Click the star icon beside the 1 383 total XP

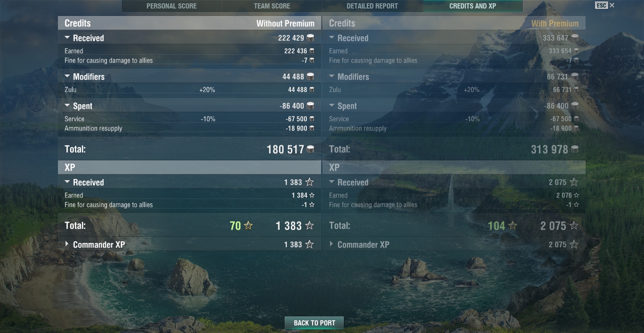pyautogui.click(x=309, y=225)
